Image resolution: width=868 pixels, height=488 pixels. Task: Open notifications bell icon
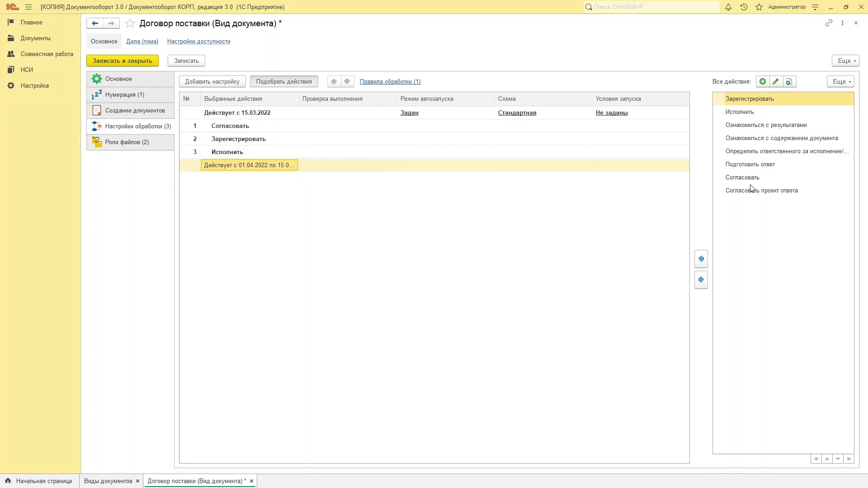(x=728, y=7)
